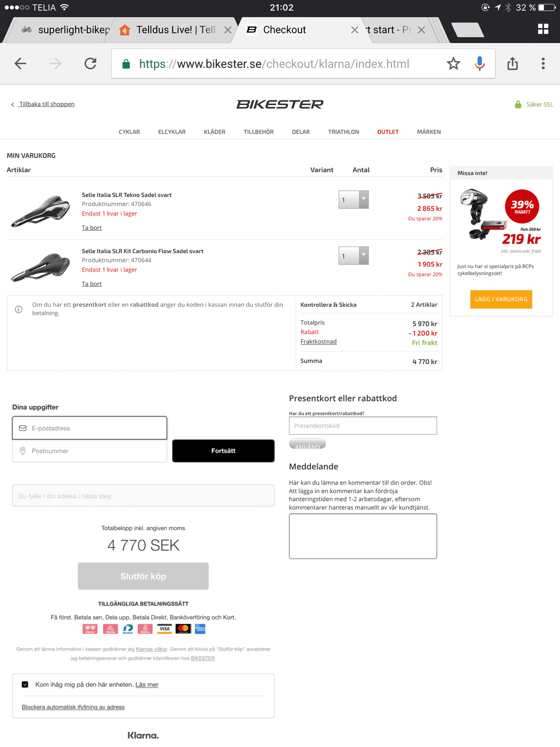Open the share icon in toolbar
The width and height of the screenshot is (560, 747).
pyautogui.click(x=512, y=63)
